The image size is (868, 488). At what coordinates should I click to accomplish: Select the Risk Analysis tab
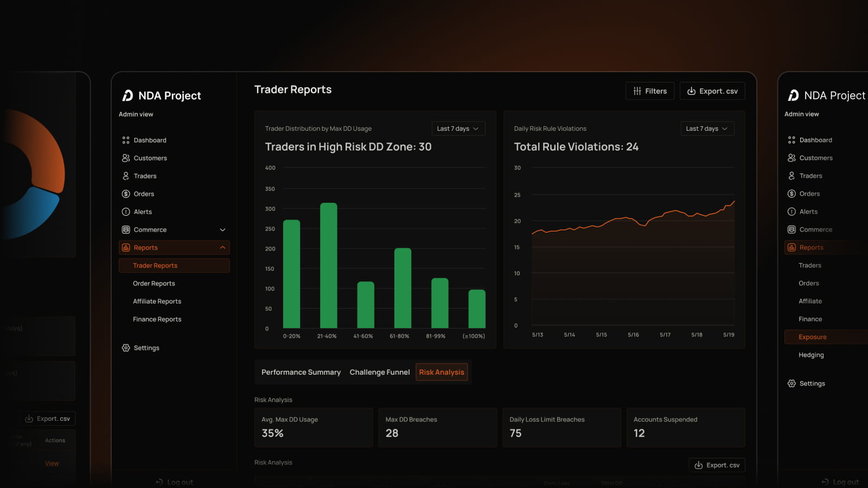442,372
